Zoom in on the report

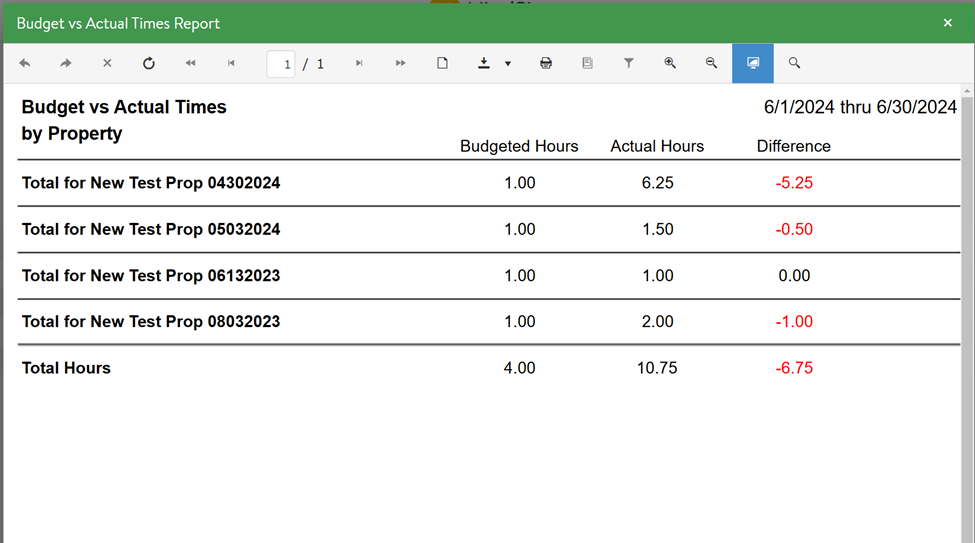pos(670,63)
